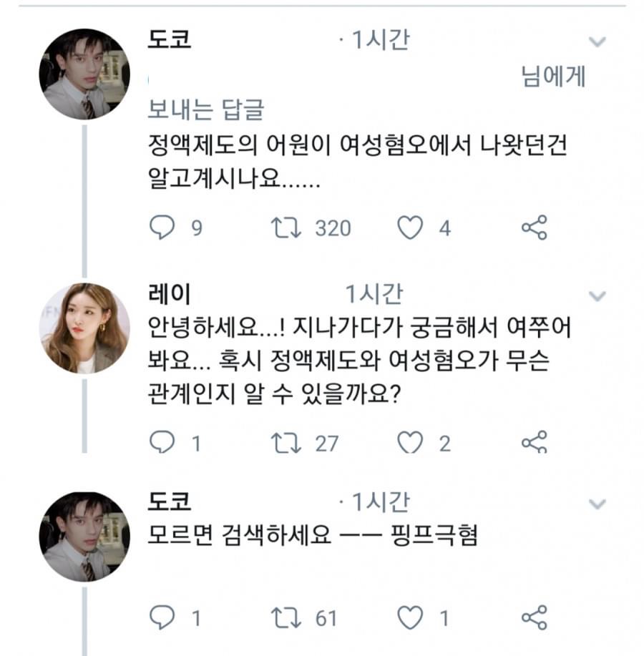Viewport: 644px width, 656px height.
Task: Expand the options chevron on 레이's tweet
Action: 597,295
